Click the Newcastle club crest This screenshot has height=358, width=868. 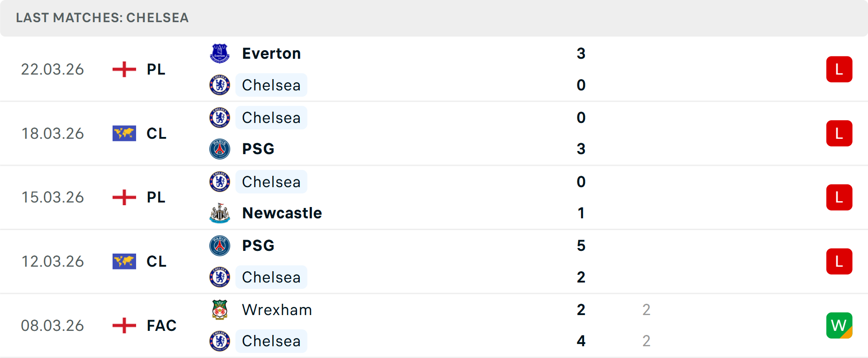220,213
